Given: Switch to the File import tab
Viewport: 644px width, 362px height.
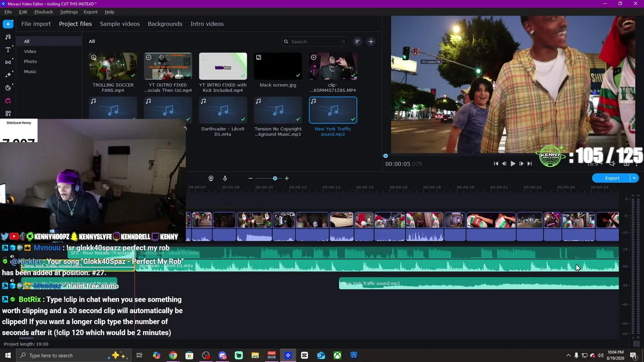Looking at the screenshot, I should point(36,24).
